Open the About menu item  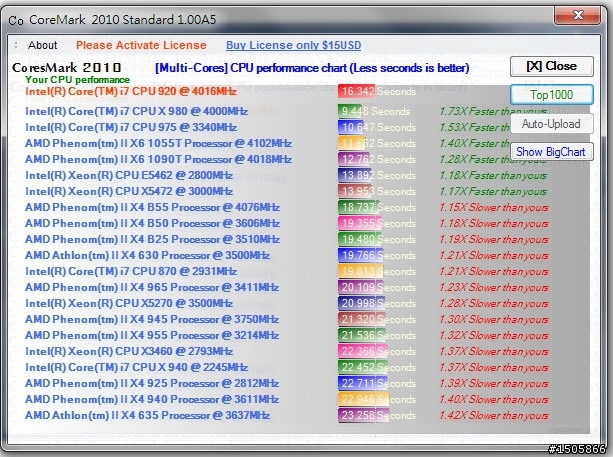pos(42,45)
